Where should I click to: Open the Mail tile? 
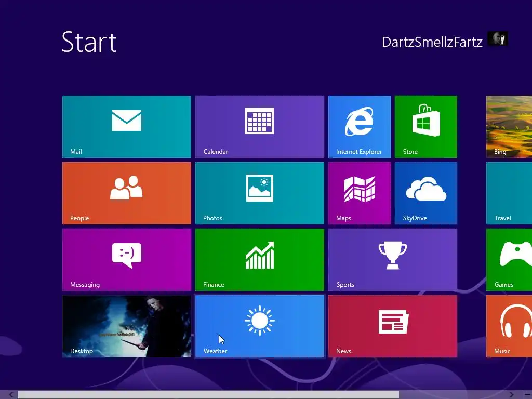pyautogui.click(x=127, y=127)
